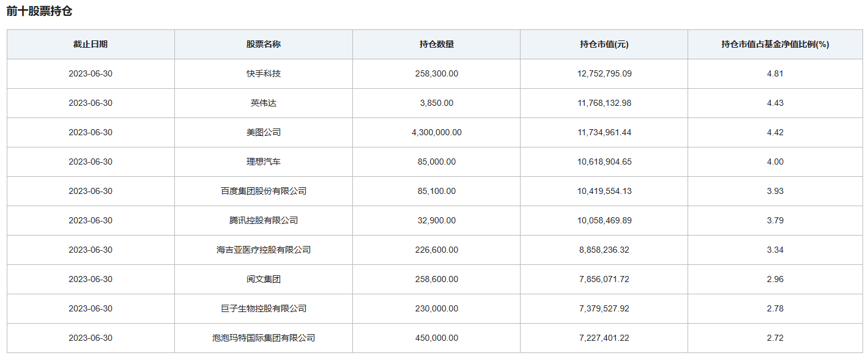Click the 持仓市值占基金净值比例(%) column header
The height and width of the screenshot is (361, 868).
coord(775,45)
